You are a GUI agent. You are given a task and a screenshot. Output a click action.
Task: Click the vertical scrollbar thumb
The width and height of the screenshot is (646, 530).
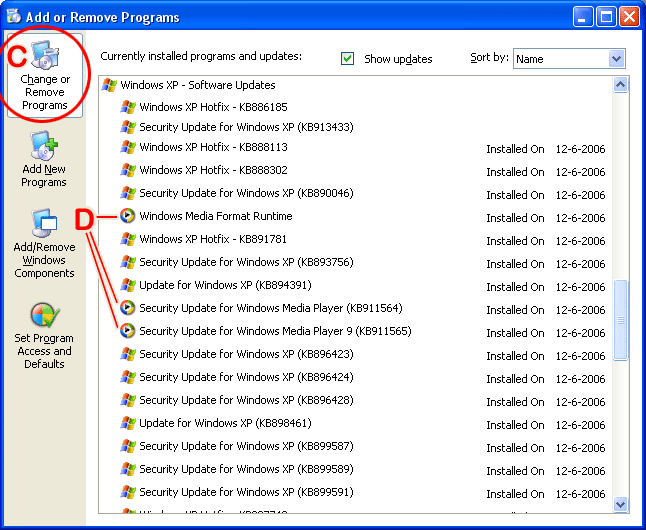coord(620,320)
